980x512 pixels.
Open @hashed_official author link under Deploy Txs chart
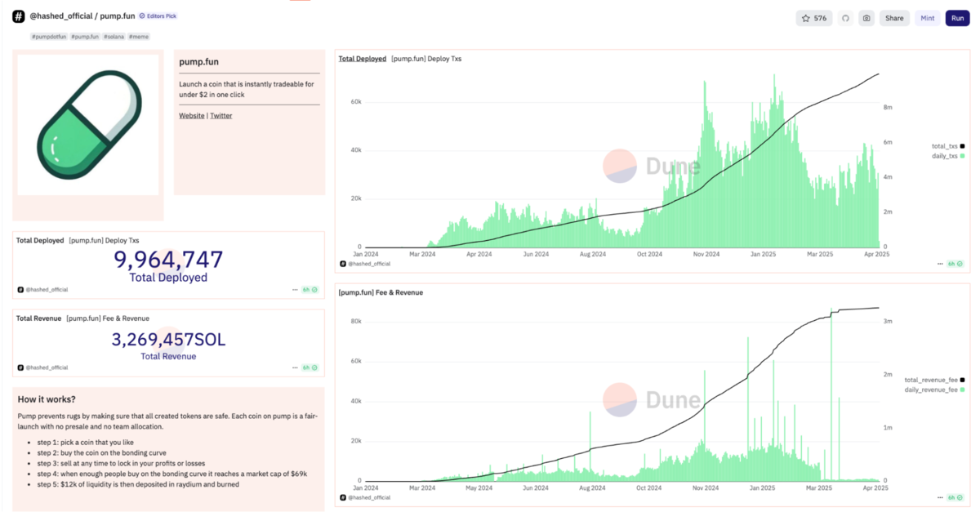click(x=369, y=264)
